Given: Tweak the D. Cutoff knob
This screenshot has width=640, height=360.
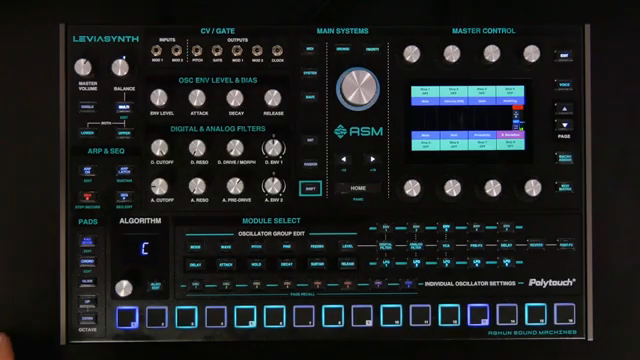Looking at the screenshot, I should (159, 148).
